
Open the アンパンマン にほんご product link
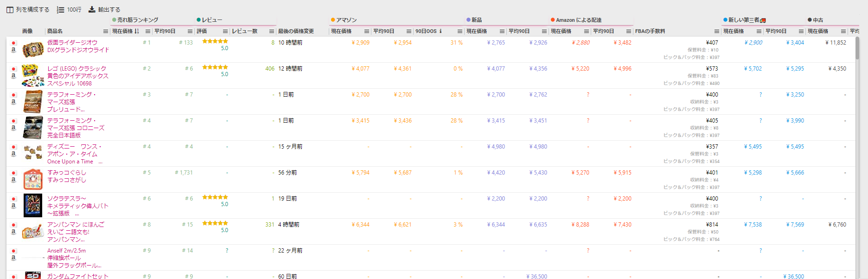coord(76,224)
